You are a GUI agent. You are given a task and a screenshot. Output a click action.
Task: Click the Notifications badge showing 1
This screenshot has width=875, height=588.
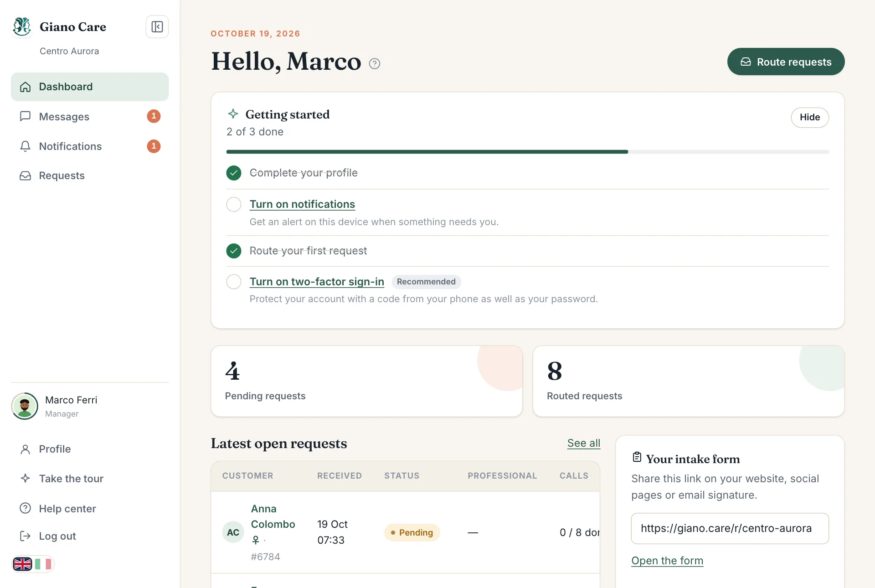coord(154,146)
